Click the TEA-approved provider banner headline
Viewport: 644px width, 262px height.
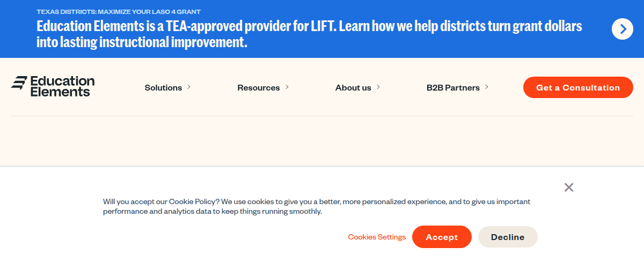pyautogui.click(x=309, y=34)
